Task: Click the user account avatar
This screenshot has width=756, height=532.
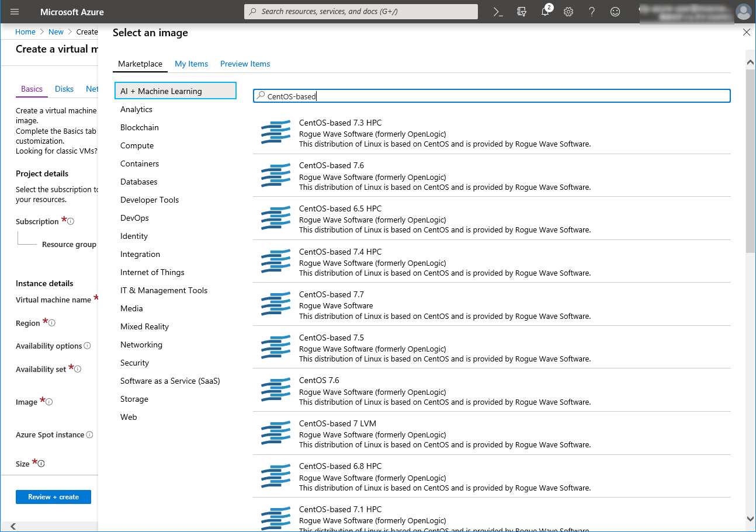Action: [x=743, y=12]
